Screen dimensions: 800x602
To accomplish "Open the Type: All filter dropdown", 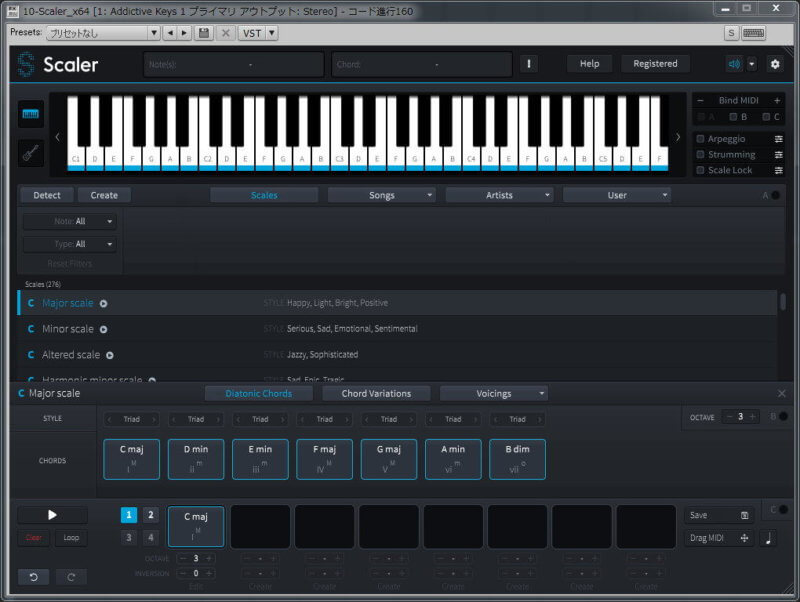I will (x=69, y=244).
